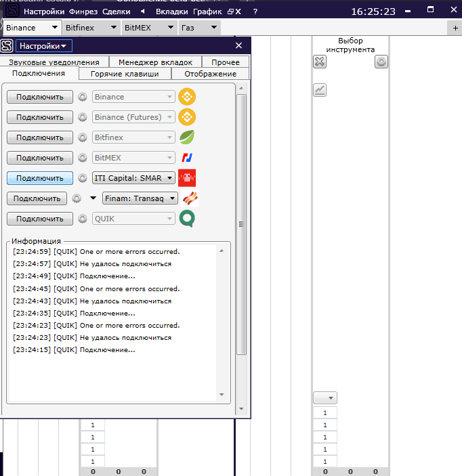Select the Binance tab in tab bar
The image size is (462, 476).
click(32, 28)
